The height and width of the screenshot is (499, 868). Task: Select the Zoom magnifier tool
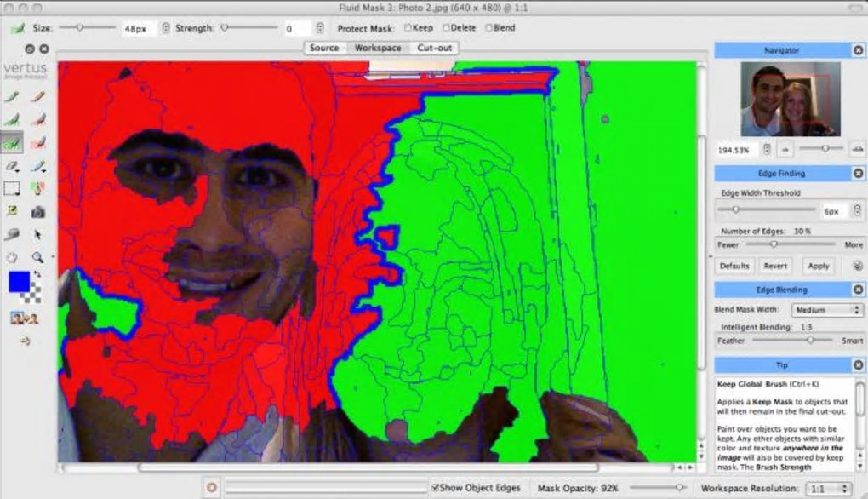[x=38, y=256]
